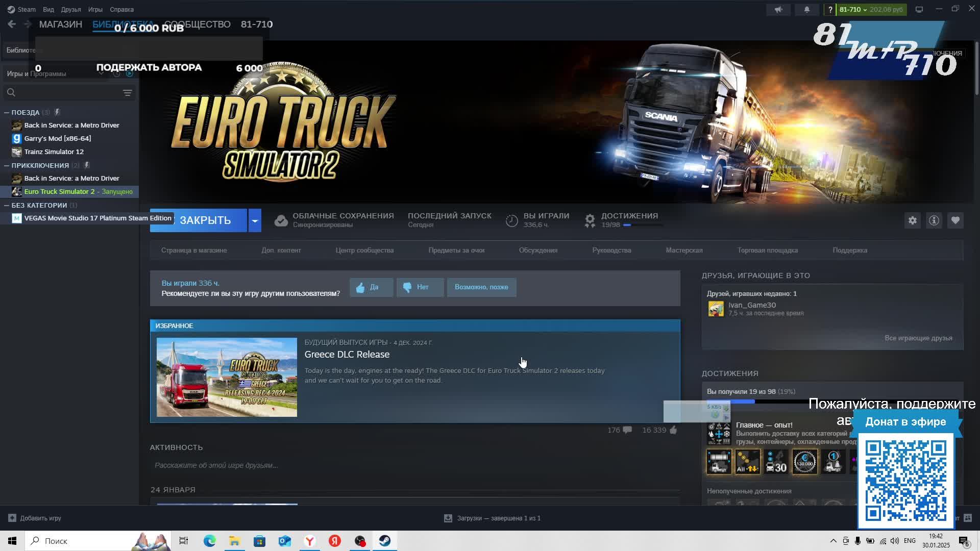Viewport: 980px width, 551px height.
Task: Switch to the МАГАЗИН tab
Action: [61, 24]
